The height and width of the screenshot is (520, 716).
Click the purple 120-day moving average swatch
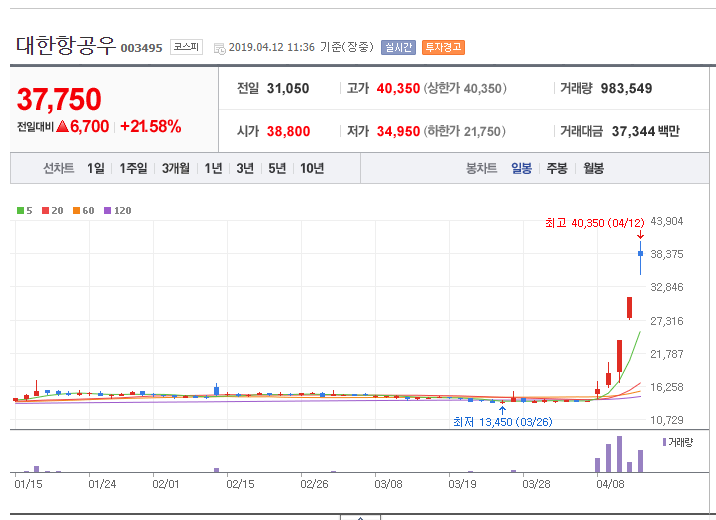point(107,210)
